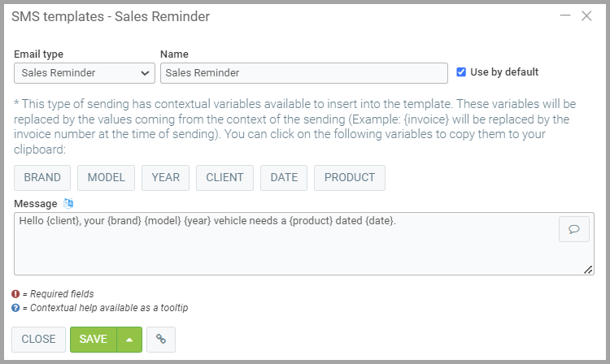Toggle the Use by default checkbox

[461, 71]
